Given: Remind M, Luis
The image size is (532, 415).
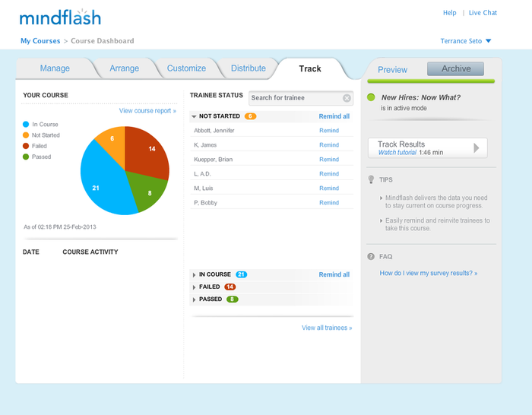Looking at the screenshot, I should [x=329, y=188].
